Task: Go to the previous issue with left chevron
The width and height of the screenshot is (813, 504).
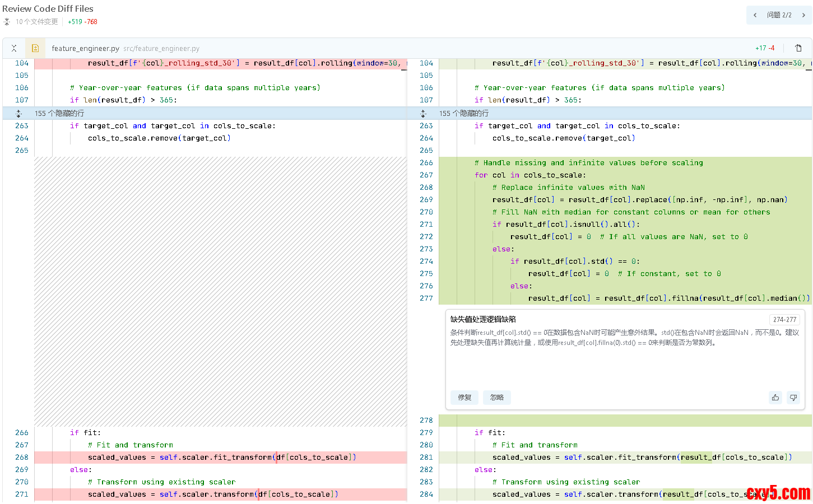Action: (755, 15)
